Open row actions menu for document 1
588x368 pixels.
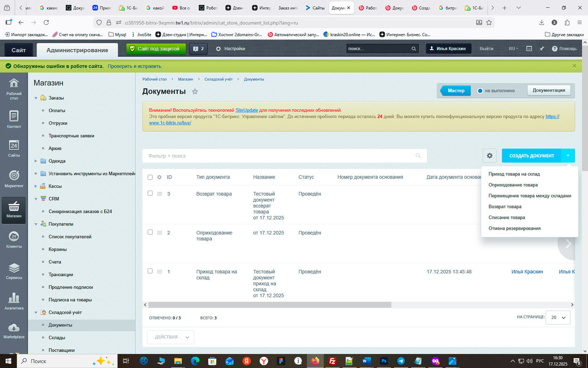(159, 271)
